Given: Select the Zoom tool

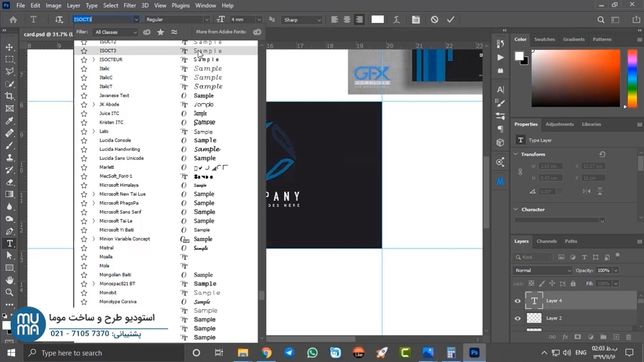Looking at the screenshot, I should [10, 292].
